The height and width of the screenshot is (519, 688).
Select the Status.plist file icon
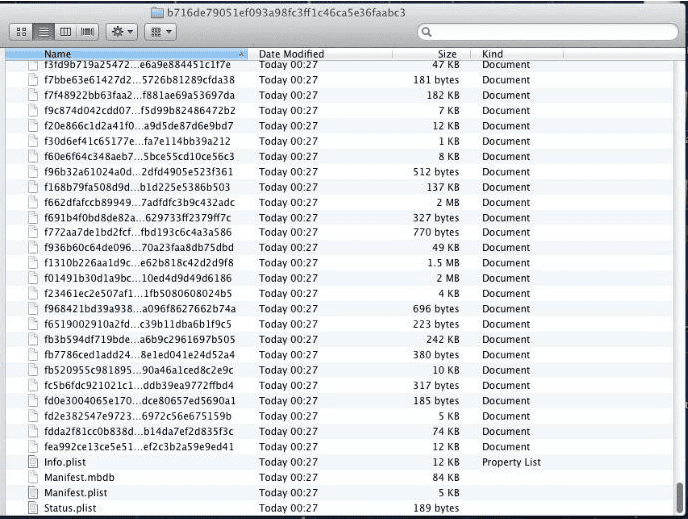tap(36, 508)
